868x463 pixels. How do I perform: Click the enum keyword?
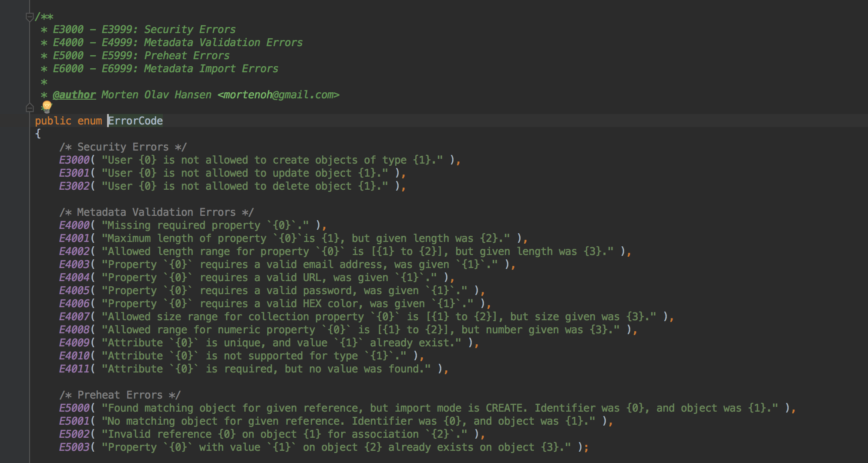pos(90,121)
